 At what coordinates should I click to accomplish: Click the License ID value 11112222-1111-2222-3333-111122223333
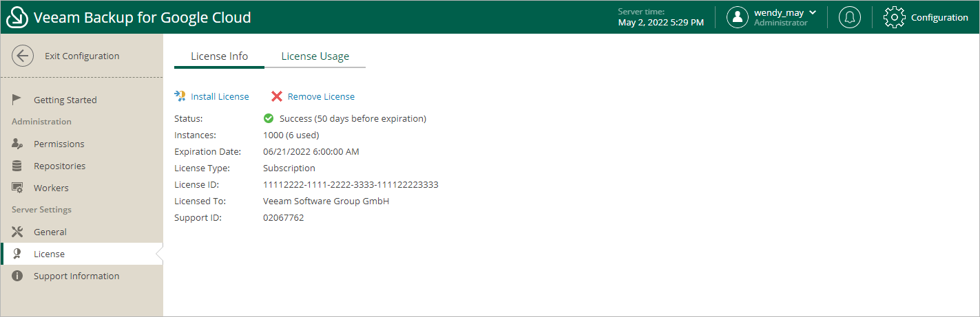click(x=351, y=184)
